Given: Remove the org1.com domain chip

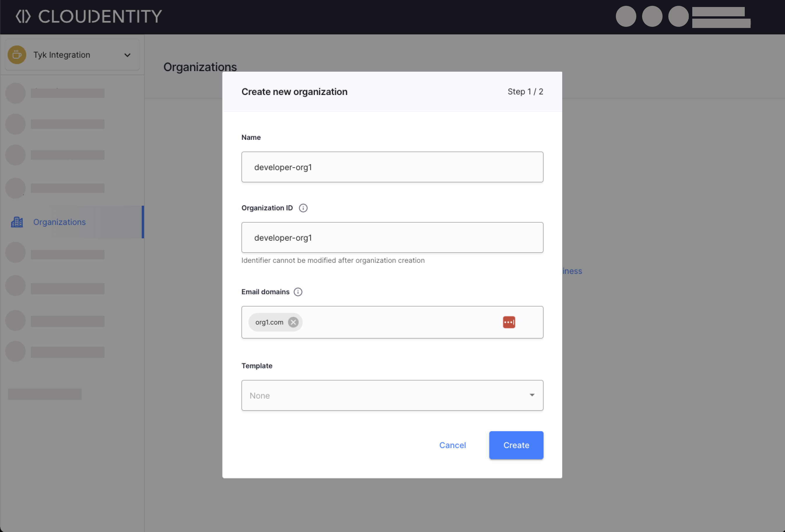Looking at the screenshot, I should (293, 322).
